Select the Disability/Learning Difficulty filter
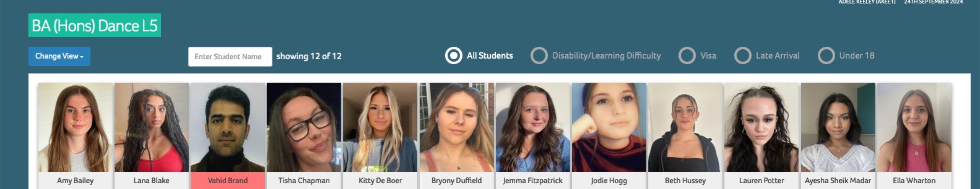This screenshot has width=980, height=189. point(539,56)
